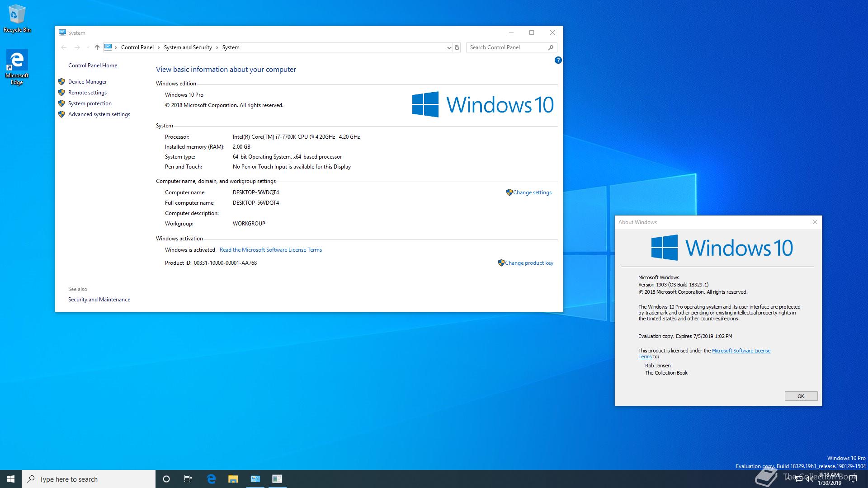
Task: Expand chevron after Control Panel breadcrumb
Action: tap(159, 47)
